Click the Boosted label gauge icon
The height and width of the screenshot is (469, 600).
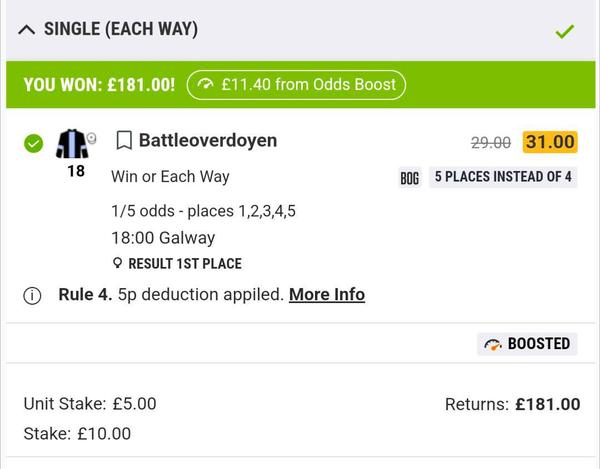[493, 344]
